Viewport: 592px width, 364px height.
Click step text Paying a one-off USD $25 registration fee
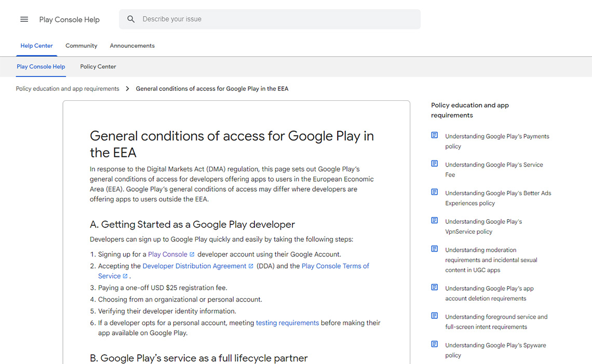tap(163, 288)
